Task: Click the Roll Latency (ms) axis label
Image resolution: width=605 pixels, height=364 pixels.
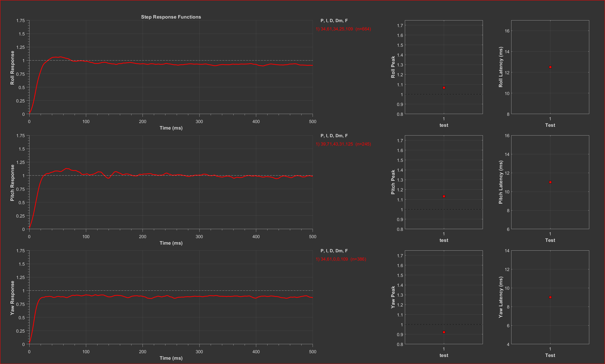Action: click(500, 67)
